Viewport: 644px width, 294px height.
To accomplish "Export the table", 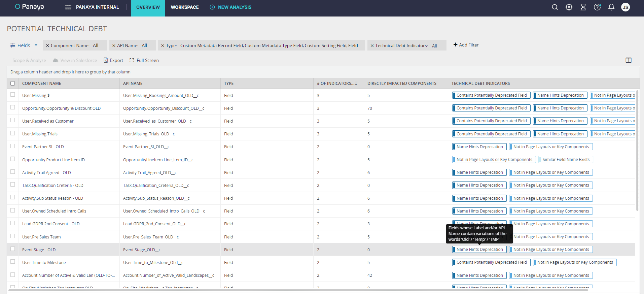I will tap(113, 60).
